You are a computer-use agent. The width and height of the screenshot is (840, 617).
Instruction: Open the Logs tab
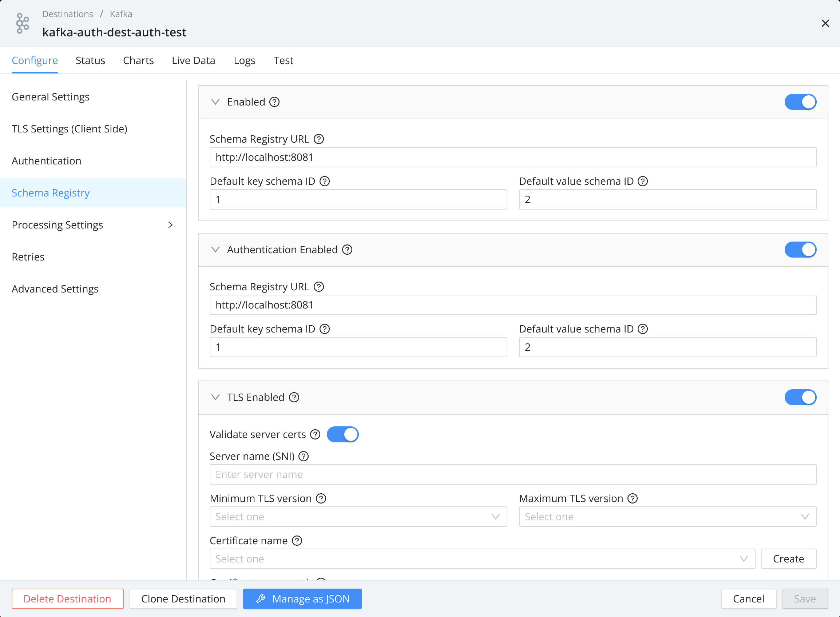[x=244, y=60]
